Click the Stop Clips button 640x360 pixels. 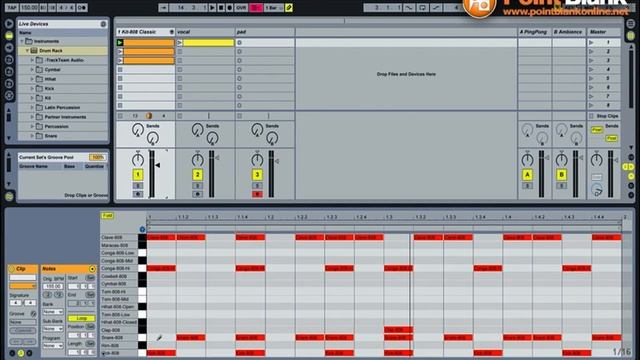[x=604, y=116]
